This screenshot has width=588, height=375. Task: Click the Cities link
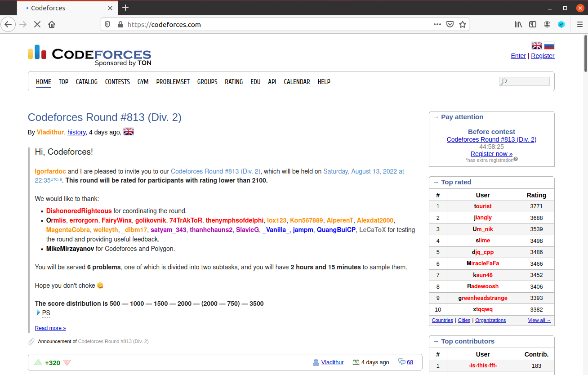click(464, 320)
